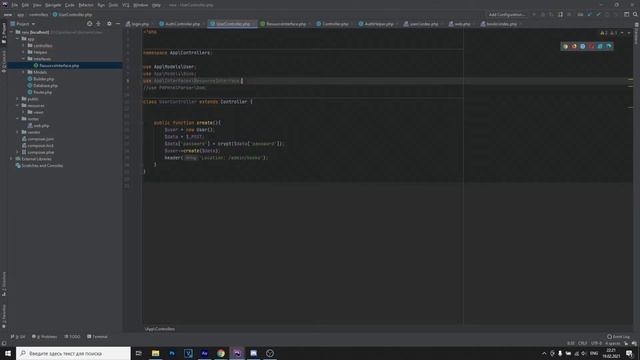The height and width of the screenshot is (360, 640).
Task: Click controllers in navigation breadcrumb
Action: tap(38, 14)
